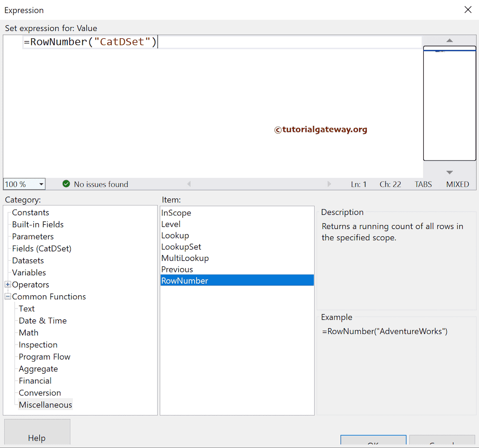The width and height of the screenshot is (479, 448).
Task: Open the zoom percentage dropdown
Action: tap(40, 184)
